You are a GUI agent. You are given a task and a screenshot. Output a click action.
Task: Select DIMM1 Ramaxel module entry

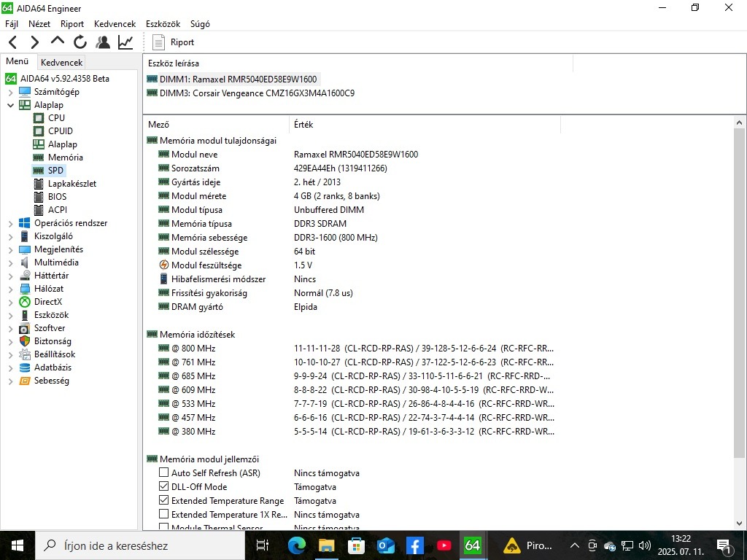[x=238, y=79]
